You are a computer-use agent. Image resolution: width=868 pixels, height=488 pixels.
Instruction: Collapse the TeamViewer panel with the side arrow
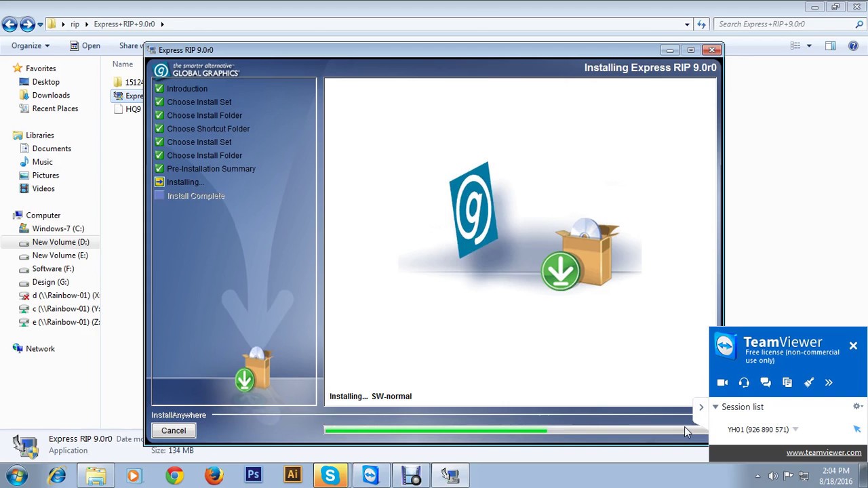coord(701,407)
